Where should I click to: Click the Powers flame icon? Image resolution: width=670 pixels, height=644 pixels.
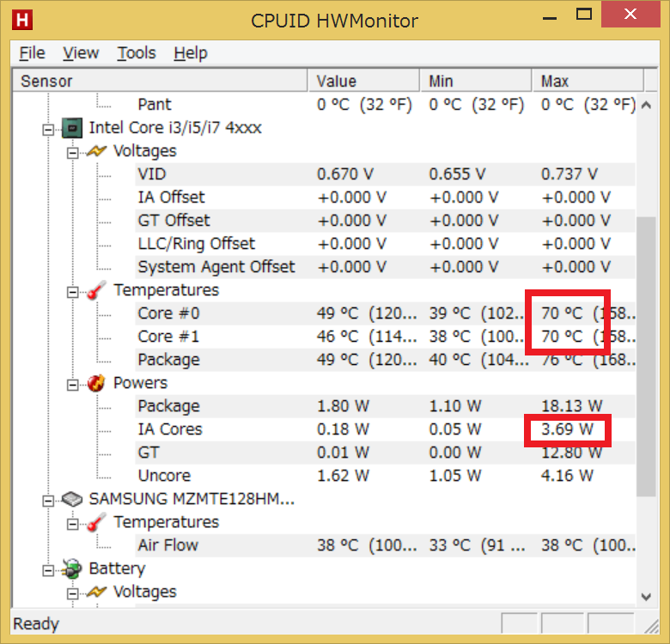coord(96,383)
